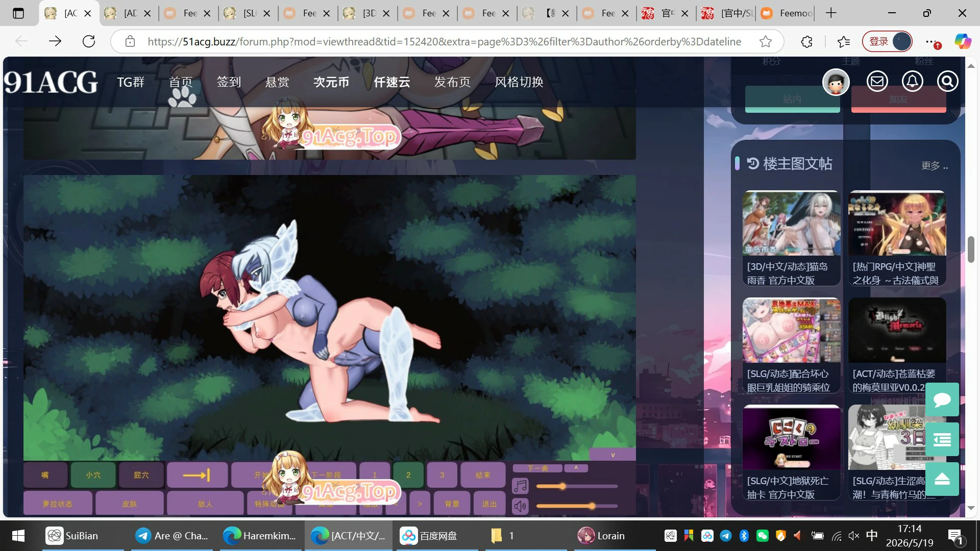Open a new browser tab
The height and width of the screenshot is (551, 980).
831,13
